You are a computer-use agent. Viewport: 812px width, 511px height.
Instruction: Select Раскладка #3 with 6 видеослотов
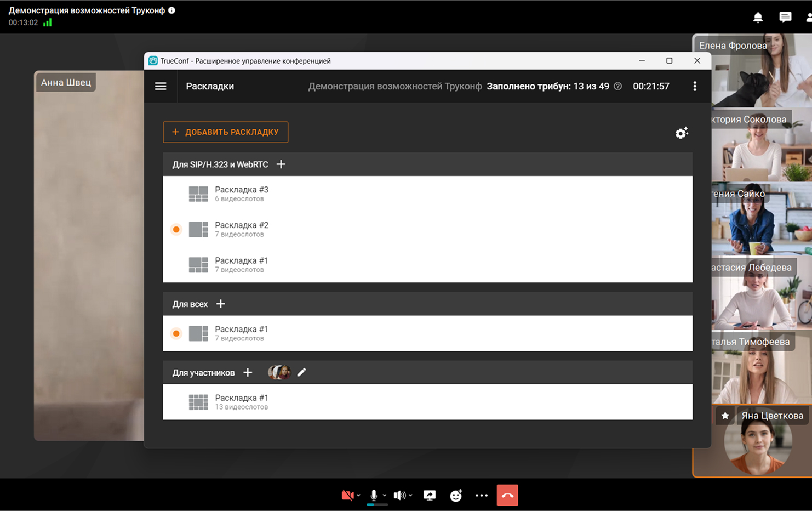coord(427,194)
